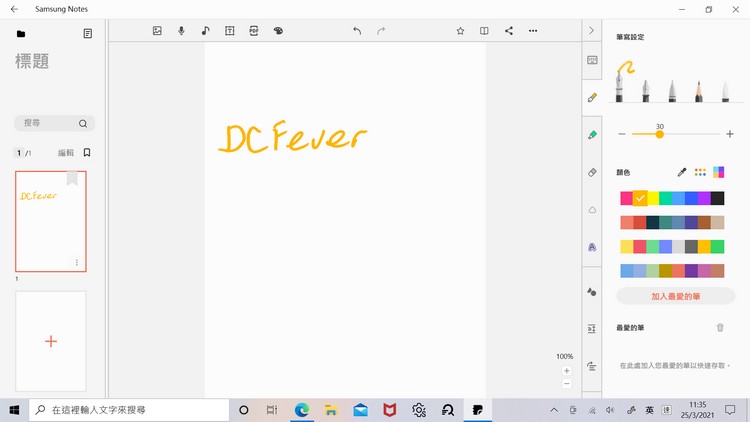Image resolution: width=750 pixels, height=422 pixels.
Task: Increase pen thickness with plus
Action: 730,134
